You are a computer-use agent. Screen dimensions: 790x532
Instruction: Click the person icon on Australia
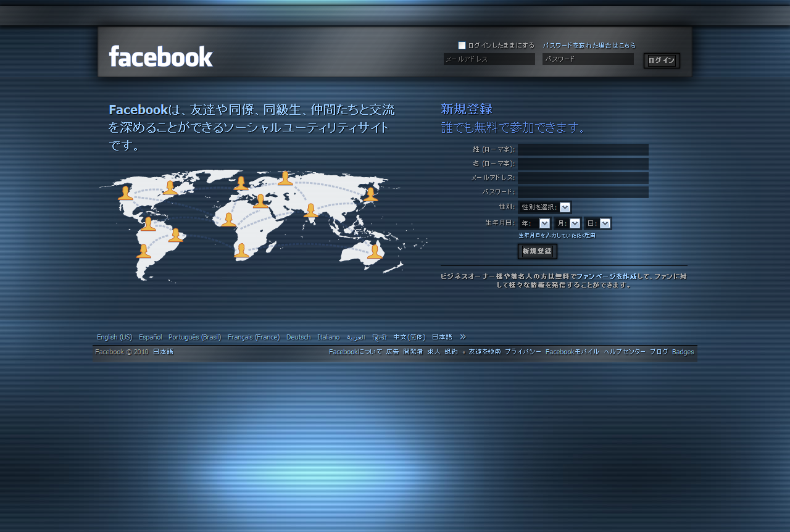point(375,251)
